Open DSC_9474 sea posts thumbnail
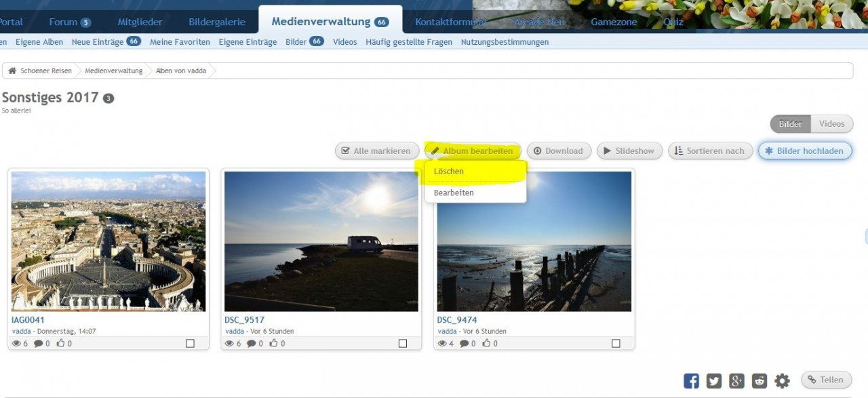The height and width of the screenshot is (398, 868). pos(534,241)
